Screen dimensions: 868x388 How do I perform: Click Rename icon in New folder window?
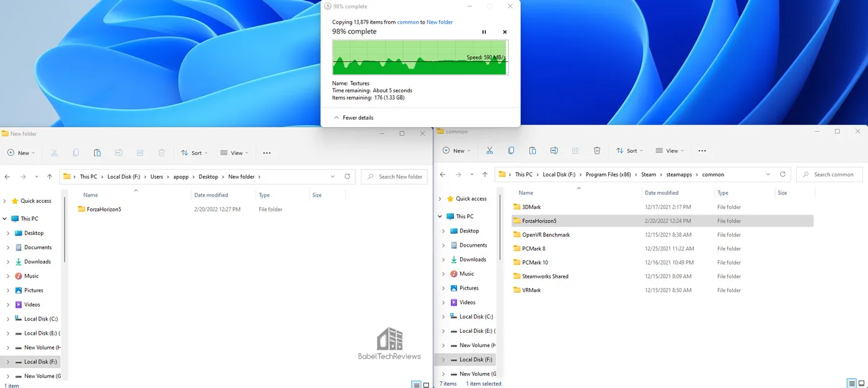[118, 152]
